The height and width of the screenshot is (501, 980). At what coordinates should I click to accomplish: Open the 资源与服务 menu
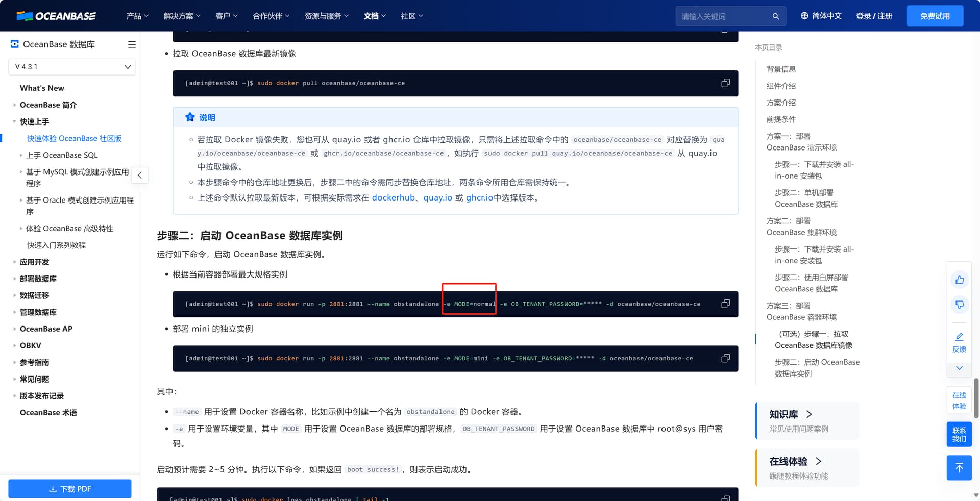point(327,16)
